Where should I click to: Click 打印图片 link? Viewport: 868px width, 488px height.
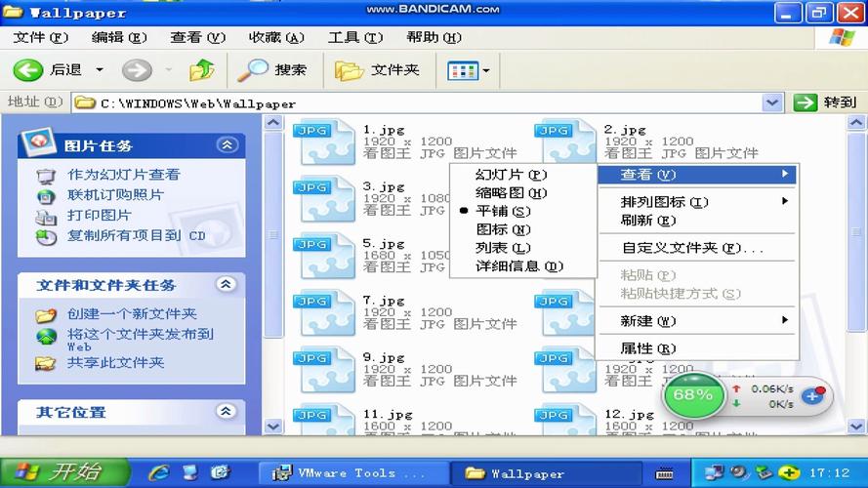pos(99,216)
